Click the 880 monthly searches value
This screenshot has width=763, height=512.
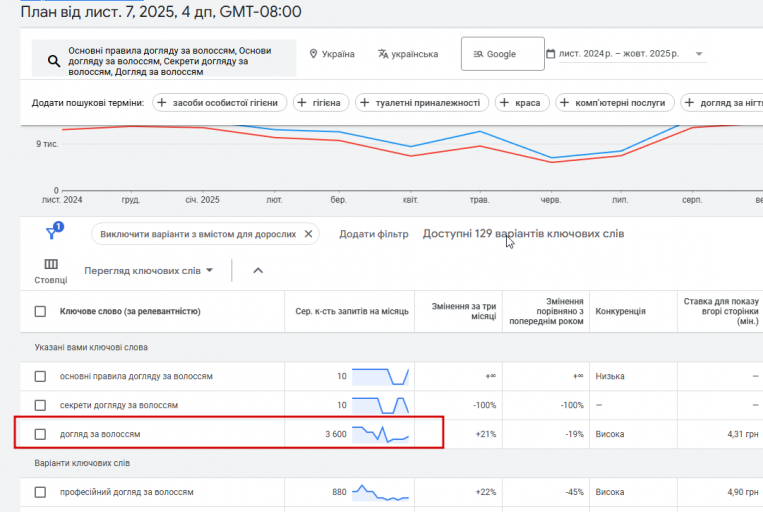click(339, 492)
